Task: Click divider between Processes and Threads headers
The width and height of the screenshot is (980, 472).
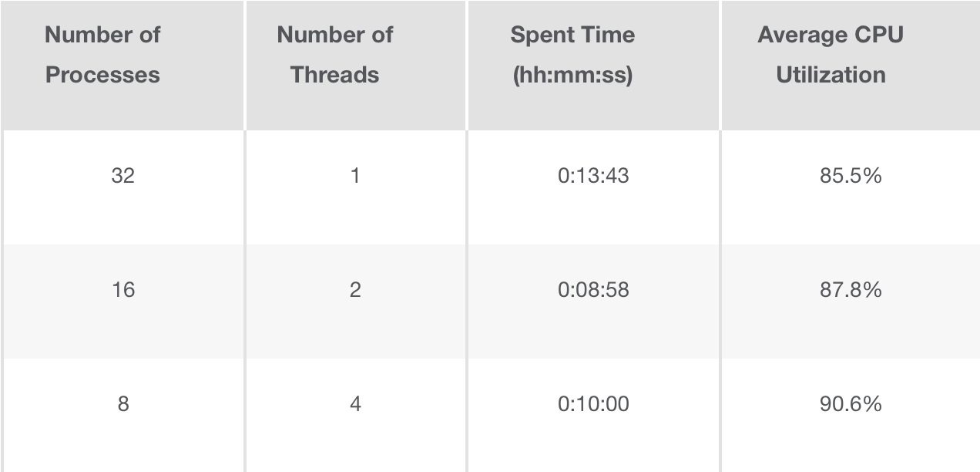Action: [245, 65]
